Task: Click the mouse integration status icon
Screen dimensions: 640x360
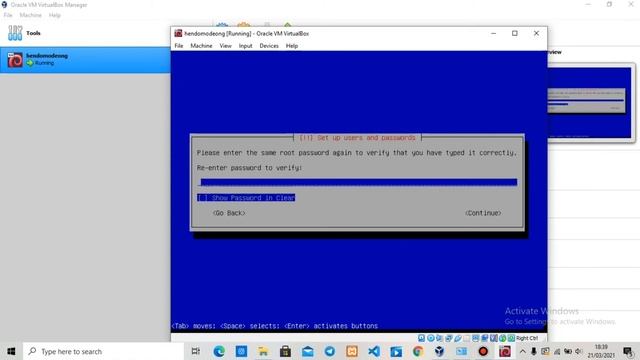Action: [x=502, y=338]
